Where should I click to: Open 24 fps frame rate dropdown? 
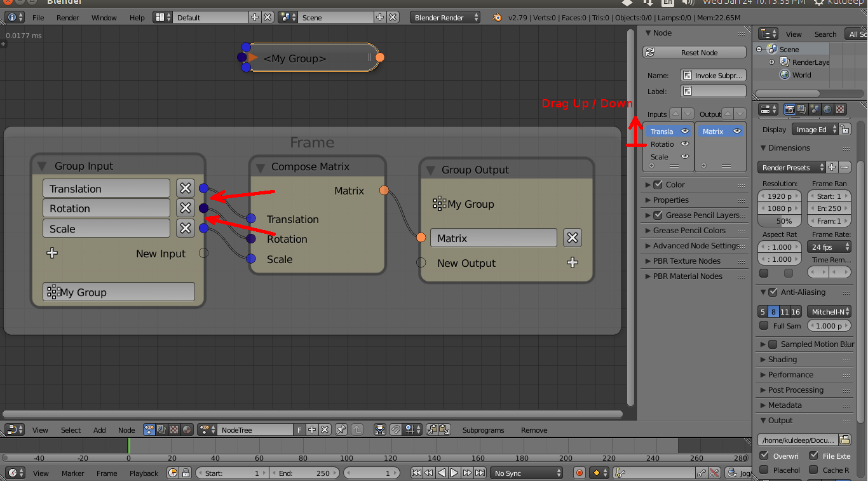coord(829,247)
